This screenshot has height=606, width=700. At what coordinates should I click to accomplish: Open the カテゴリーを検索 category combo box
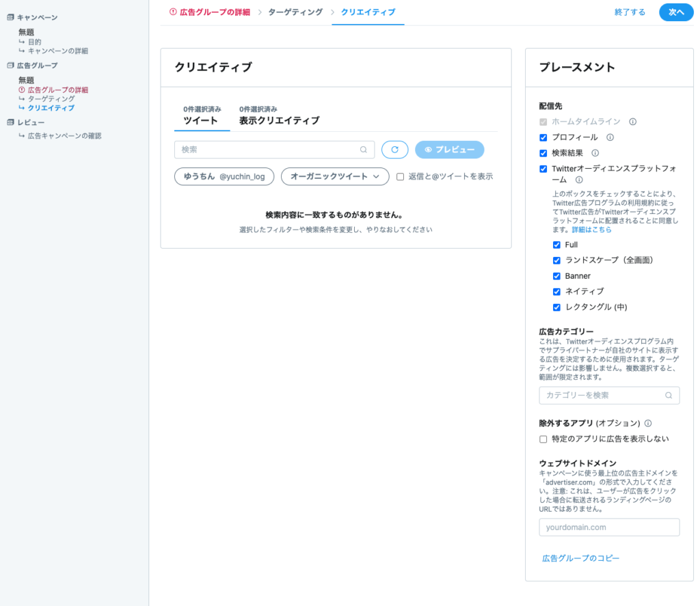608,395
